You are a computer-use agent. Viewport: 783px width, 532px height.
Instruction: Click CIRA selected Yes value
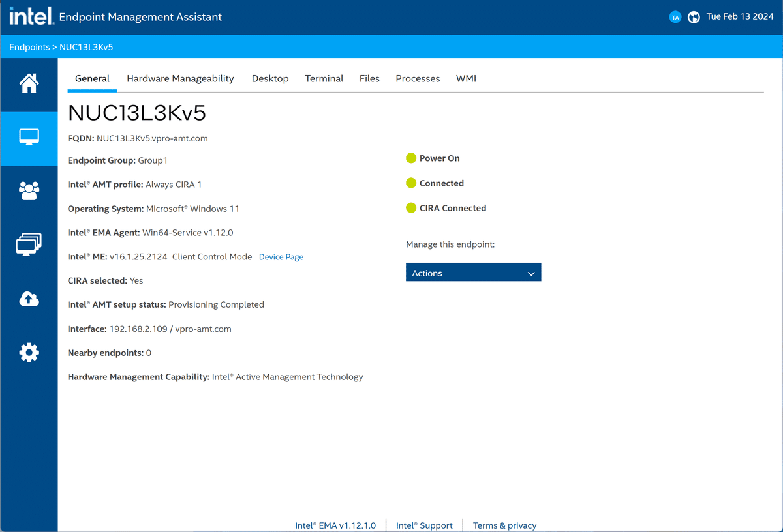[136, 281]
